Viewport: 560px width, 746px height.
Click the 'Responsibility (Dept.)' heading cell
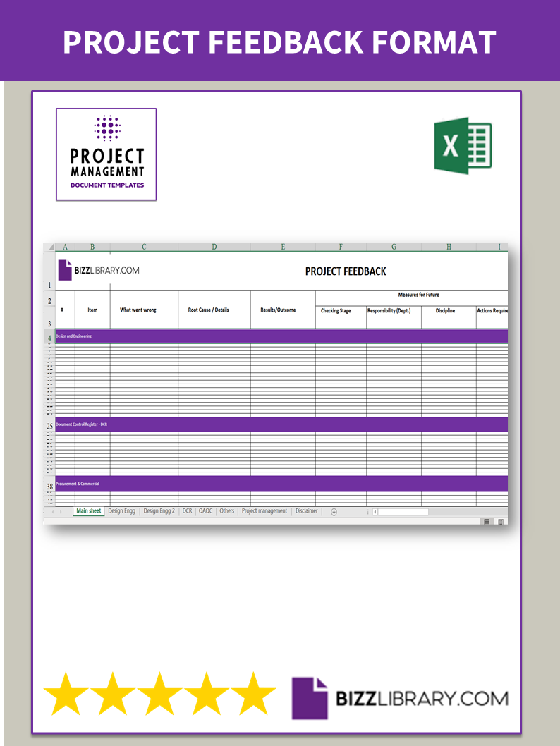(394, 317)
